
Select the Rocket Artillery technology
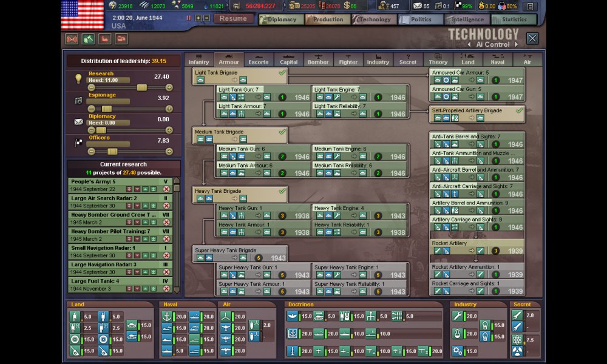[477, 247]
